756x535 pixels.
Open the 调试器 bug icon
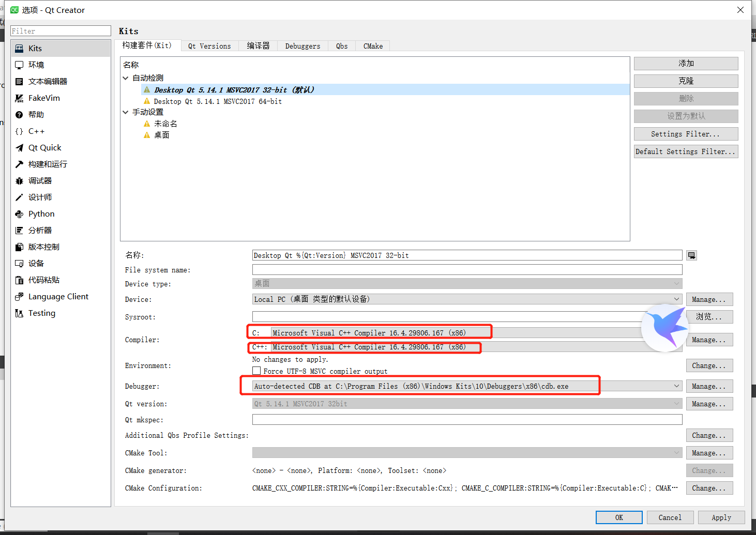point(19,181)
